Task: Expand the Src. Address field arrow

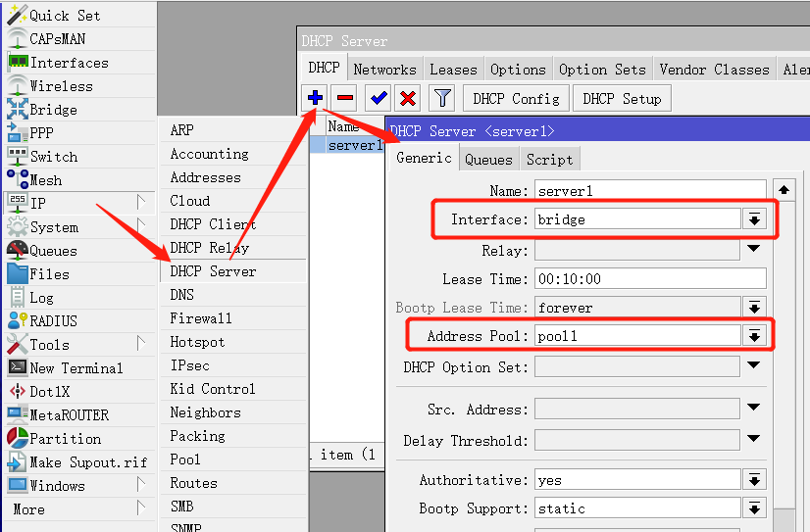Action: click(753, 409)
